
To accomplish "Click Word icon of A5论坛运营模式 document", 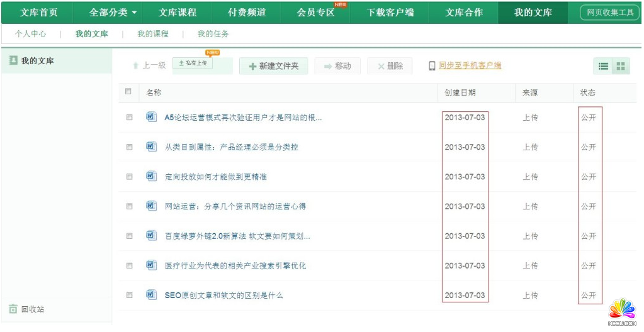I will tap(151, 117).
